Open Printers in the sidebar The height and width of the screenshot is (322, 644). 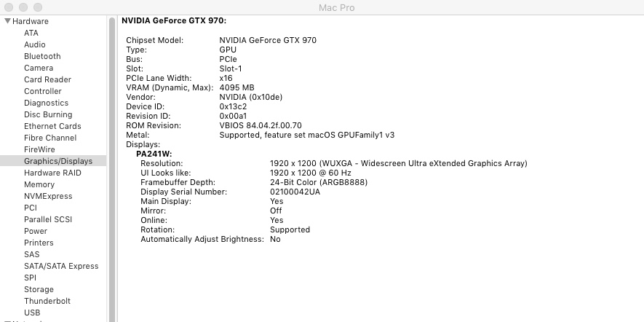point(39,243)
